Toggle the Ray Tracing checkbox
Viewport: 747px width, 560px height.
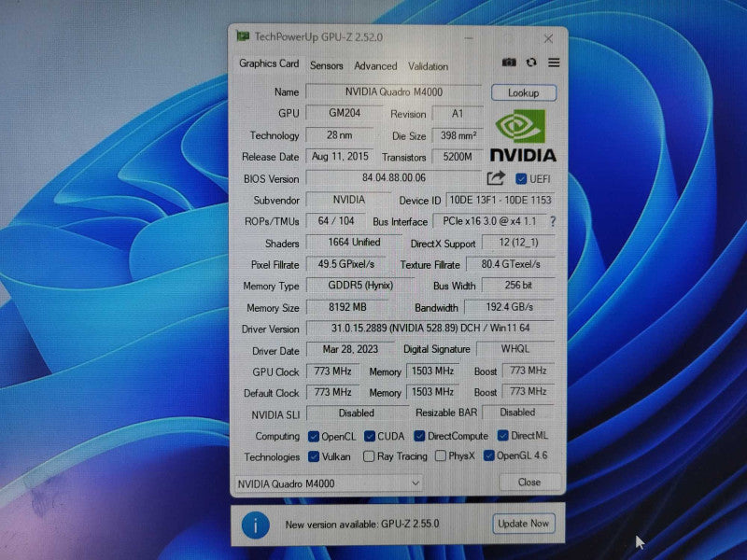(x=369, y=456)
